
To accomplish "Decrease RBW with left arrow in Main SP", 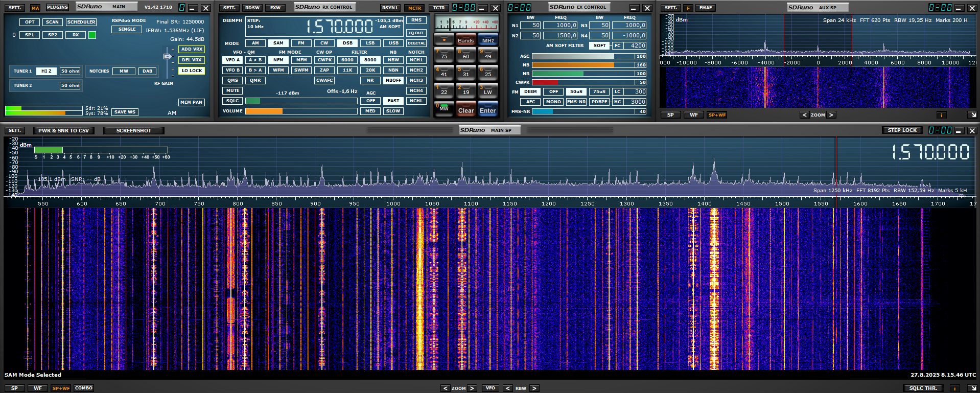I will pyautogui.click(x=508, y=388).
